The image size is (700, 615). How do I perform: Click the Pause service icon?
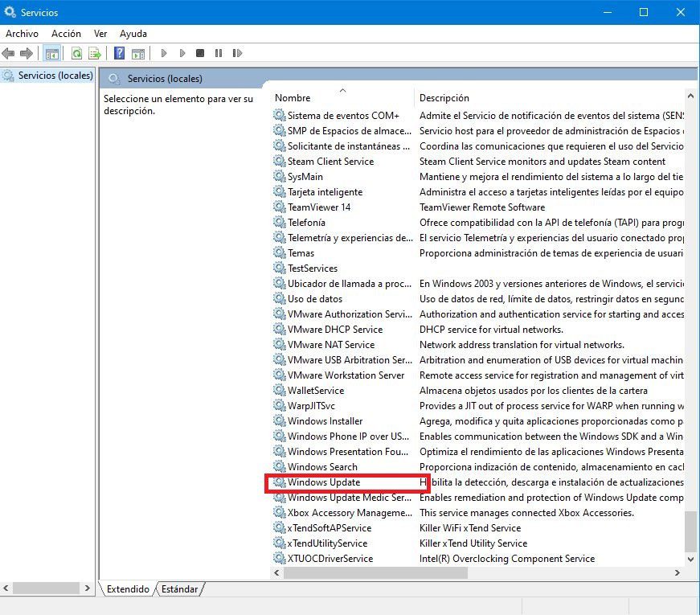click(x=219, y=53)
